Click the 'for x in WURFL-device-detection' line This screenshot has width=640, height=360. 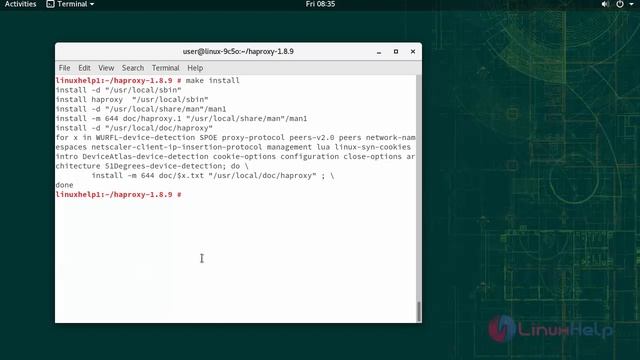click(236, 138)
